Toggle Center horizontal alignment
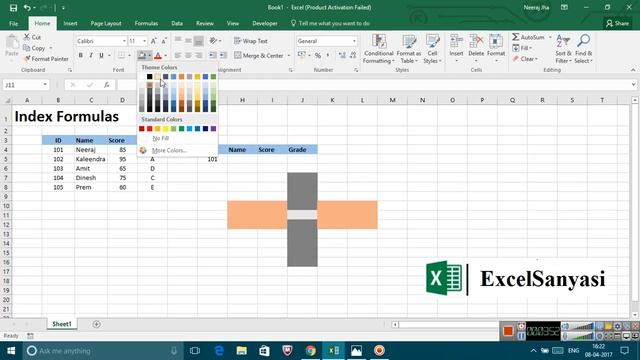Image resolution: width=640 pixels, height=360 pixels. [188, 56]
